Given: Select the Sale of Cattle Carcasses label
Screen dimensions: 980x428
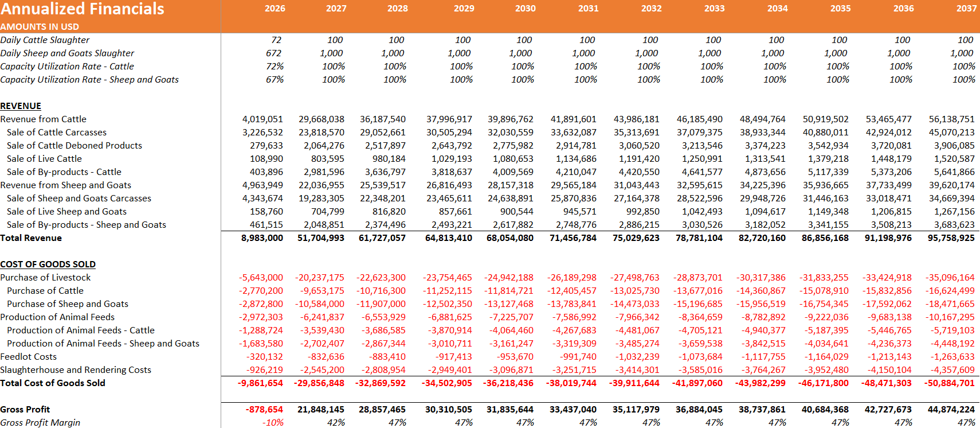Looking at the screenshot, I should coord(57,132).
